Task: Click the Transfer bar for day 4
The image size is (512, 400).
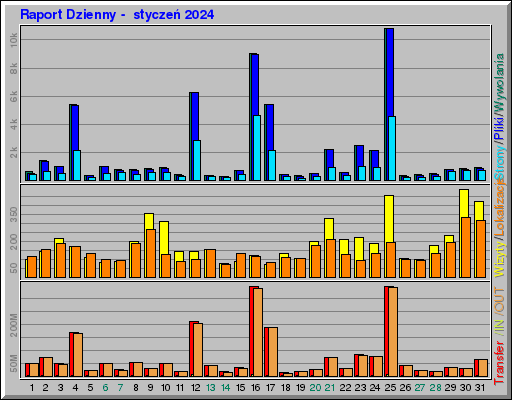Action: [x=72, y=354]
